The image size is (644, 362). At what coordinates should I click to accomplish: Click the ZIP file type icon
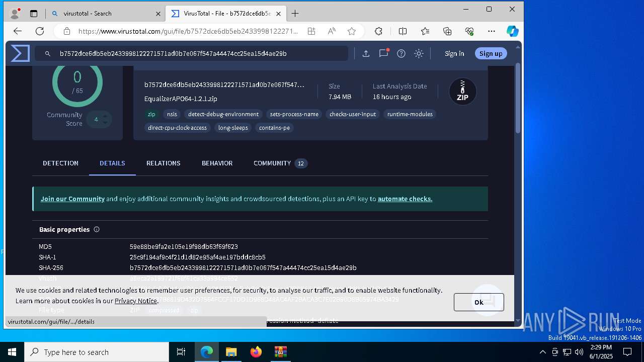462,92
